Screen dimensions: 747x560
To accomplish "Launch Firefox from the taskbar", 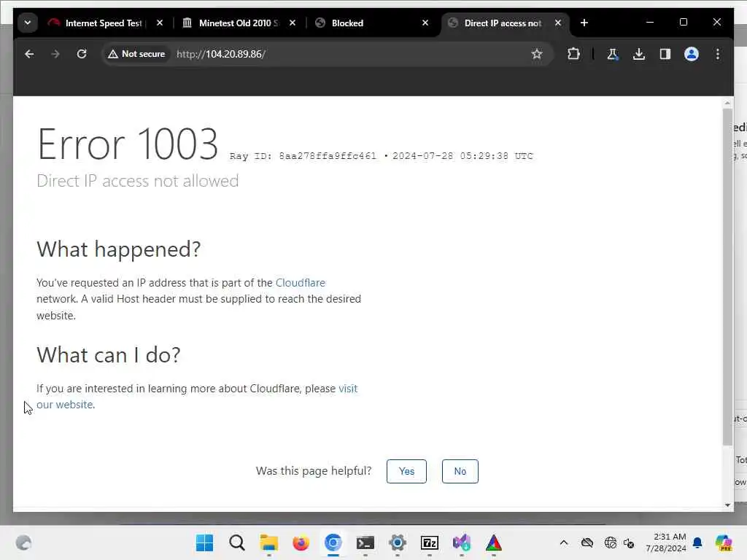I will click(301, 542).
